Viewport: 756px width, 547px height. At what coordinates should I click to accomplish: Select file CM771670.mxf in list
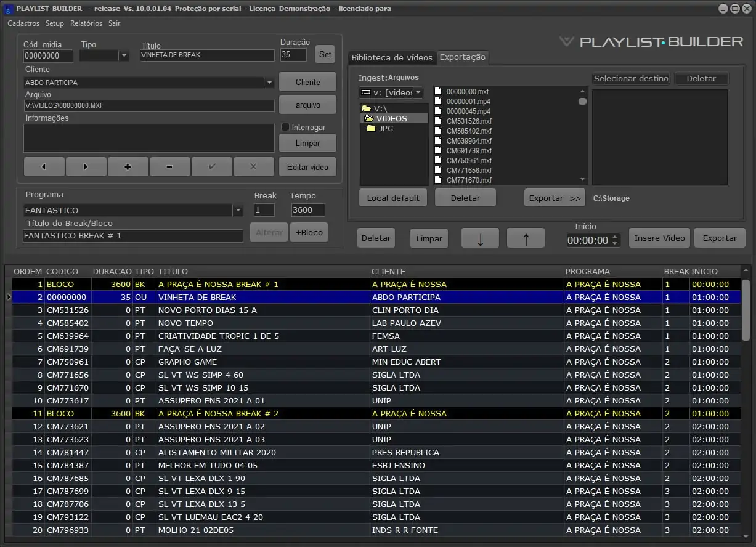click(469, 180)
